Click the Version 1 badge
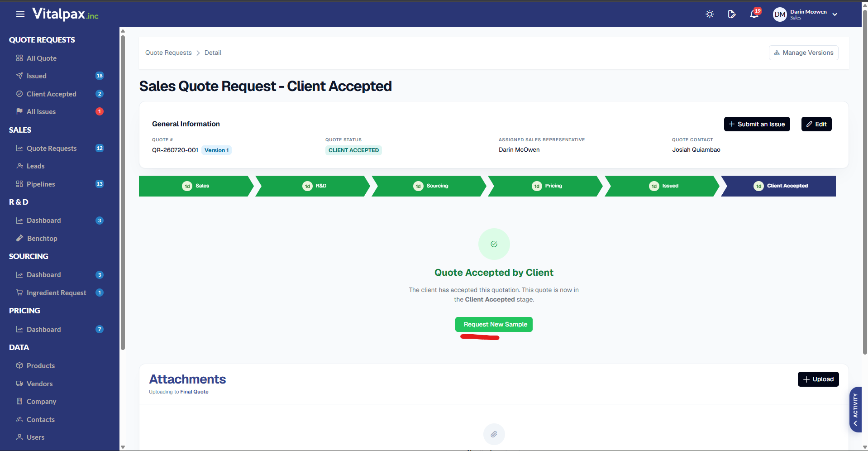Screen dimensions: 868x451 coord(216,150)
